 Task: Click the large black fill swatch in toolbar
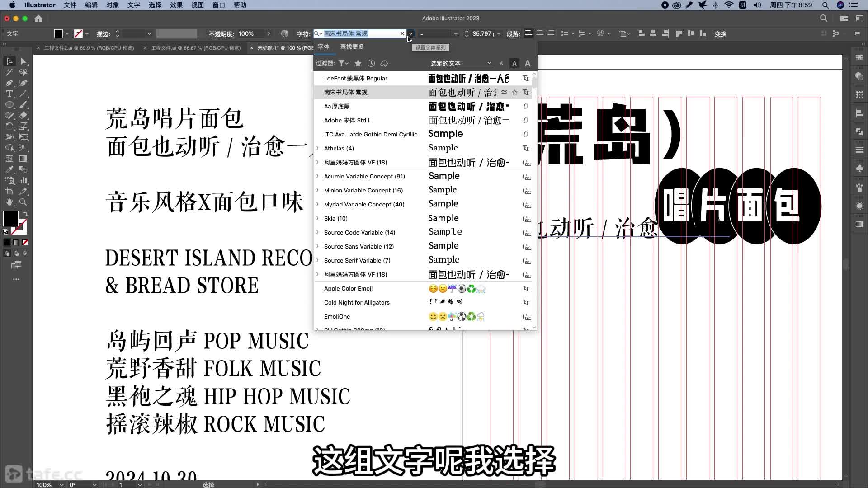pyautogui.click(x=11, y=219)
